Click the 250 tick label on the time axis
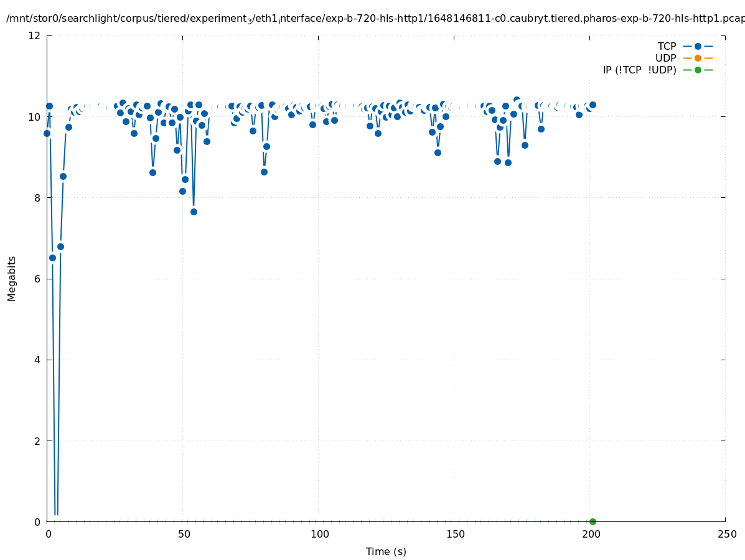 point(726,534)
